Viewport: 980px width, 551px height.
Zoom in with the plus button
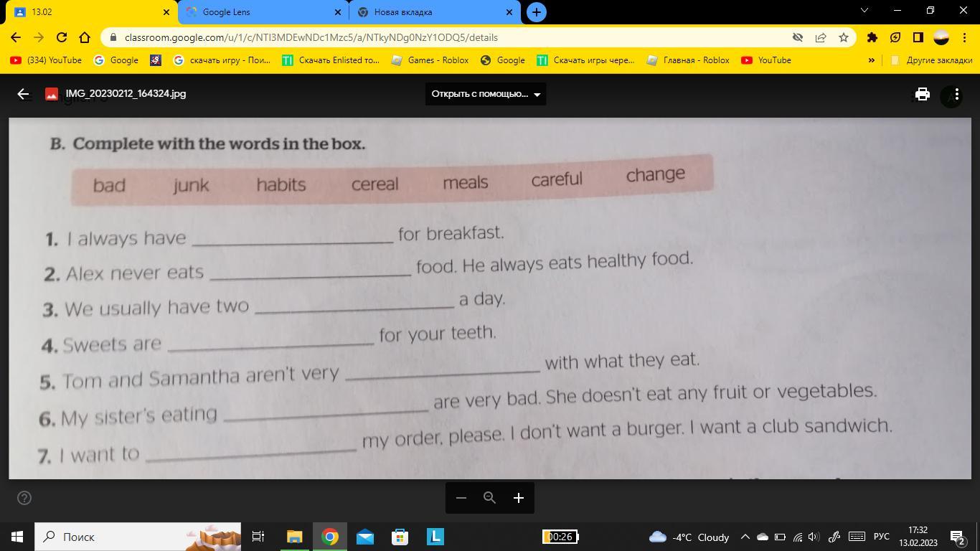tap(518, 498)
